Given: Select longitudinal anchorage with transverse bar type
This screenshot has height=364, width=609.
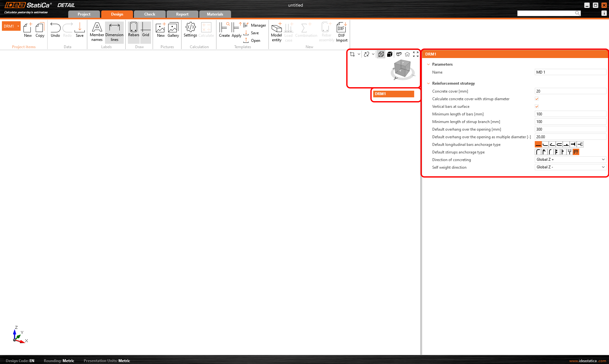Looking at the screenshot, I should click(x=566, y=145).
